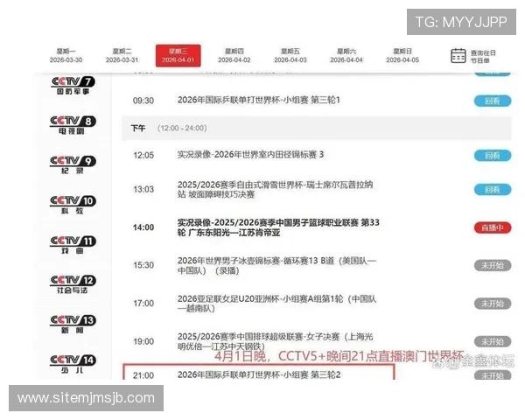
Task: Click 未开始 button for 19:00 volleyball final
Action: tap(493, 341)
